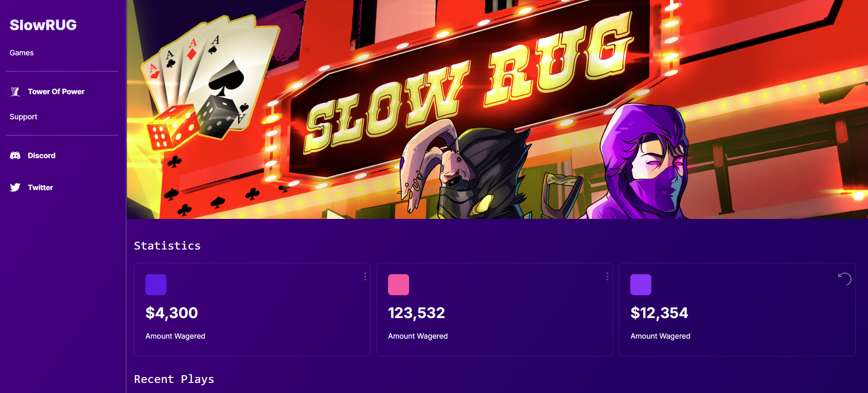This screenshot has height=393, width=868.
Task: Click the Recent Plays heading
Action: click(174, 379)
